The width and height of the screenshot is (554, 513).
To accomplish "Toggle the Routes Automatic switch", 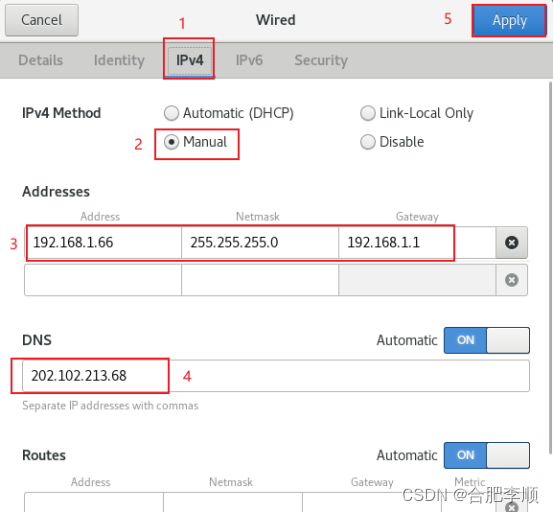I will pos(487,455).
